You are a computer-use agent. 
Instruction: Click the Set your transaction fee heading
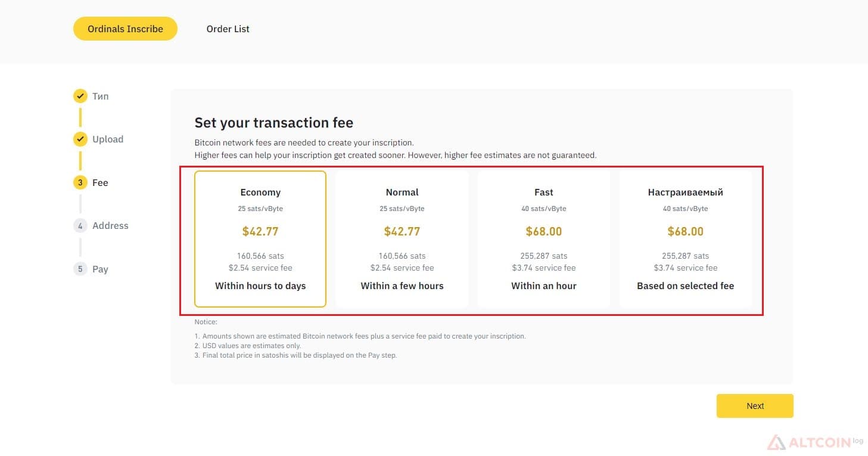coord(274,123)
